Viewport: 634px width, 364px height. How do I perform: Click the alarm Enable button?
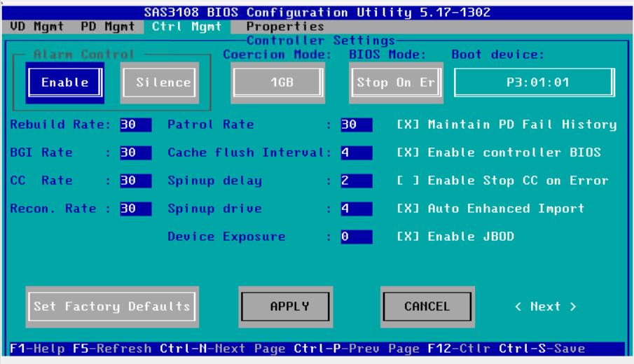coord(65,83)
